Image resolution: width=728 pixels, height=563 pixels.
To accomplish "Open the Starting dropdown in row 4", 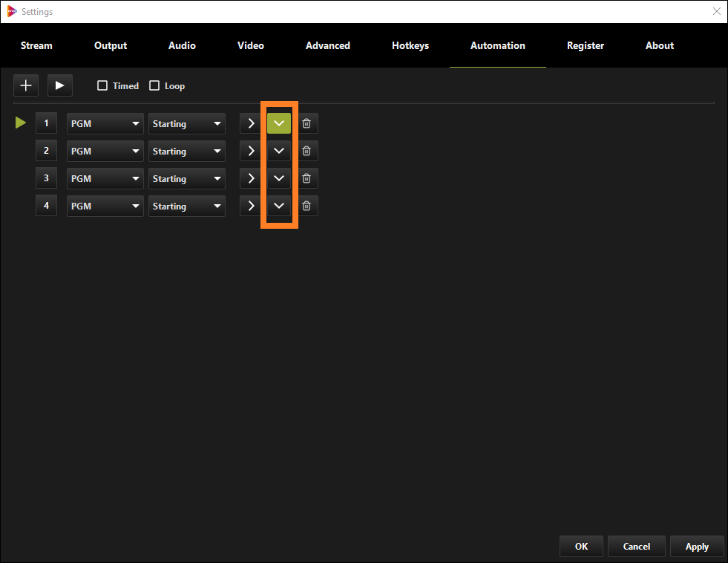I will (187, 206).
